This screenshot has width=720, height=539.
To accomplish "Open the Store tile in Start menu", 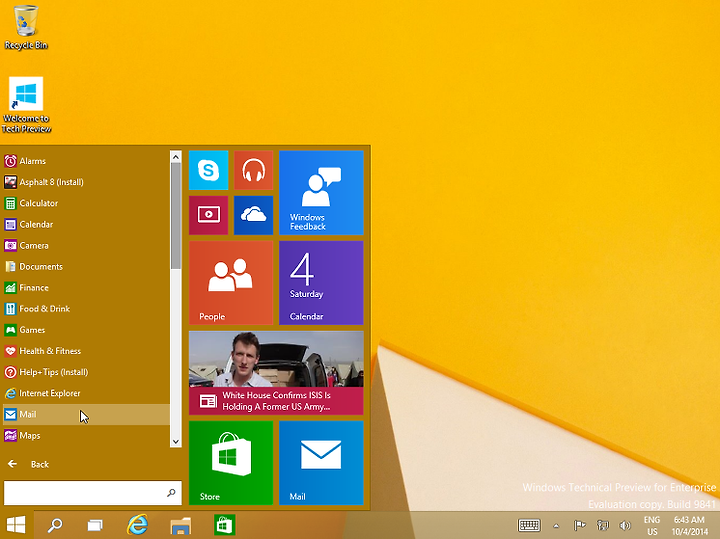I will click(x=231, y=463).
